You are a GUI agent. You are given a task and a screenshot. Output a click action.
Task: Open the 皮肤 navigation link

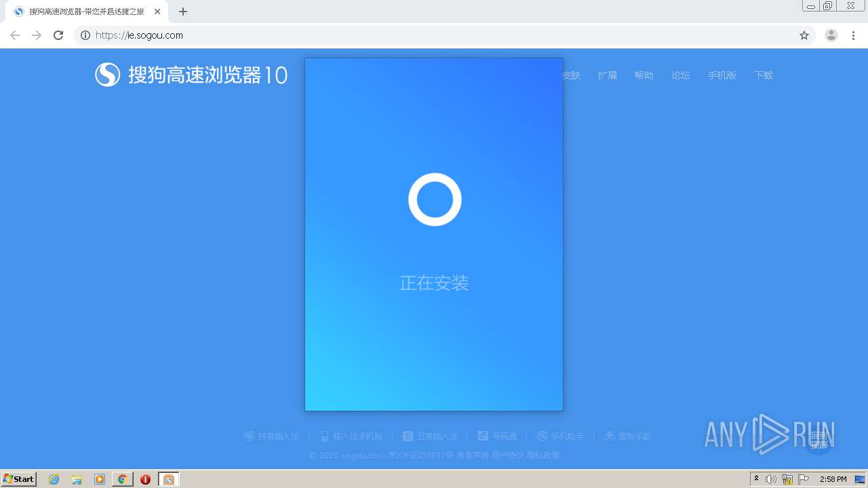(572, 75)
